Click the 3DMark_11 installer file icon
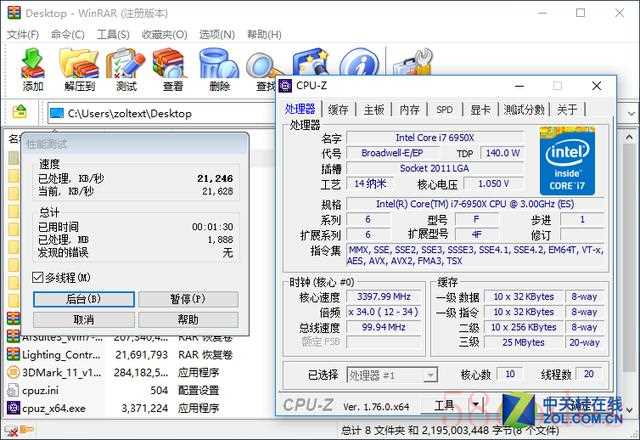 click(x=13, y=372)
